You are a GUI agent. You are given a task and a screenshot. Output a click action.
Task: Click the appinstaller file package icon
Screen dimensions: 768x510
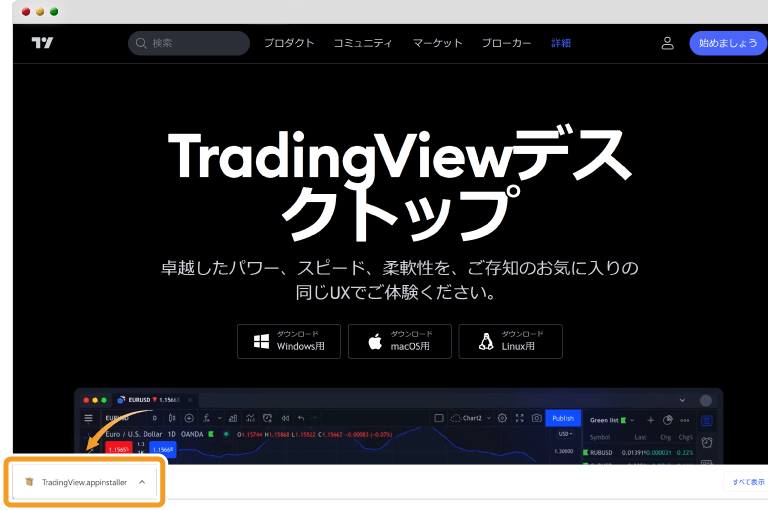click(29, 482)
